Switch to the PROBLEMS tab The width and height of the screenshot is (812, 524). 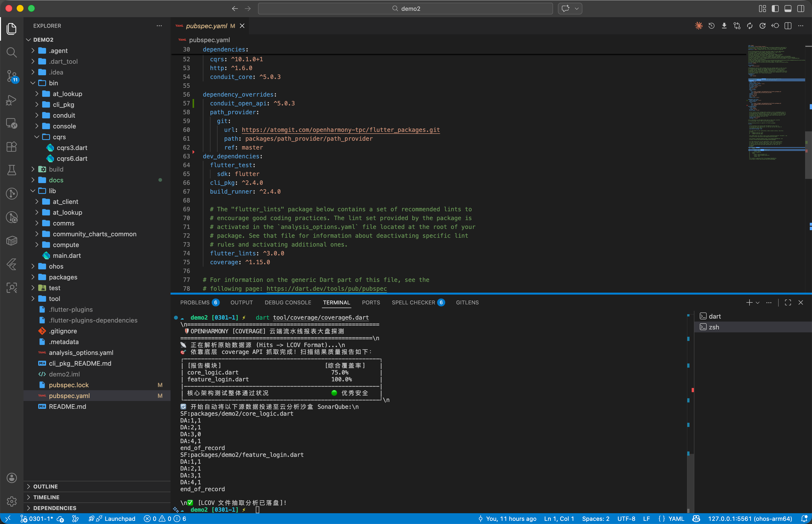[x=195, y=302]
